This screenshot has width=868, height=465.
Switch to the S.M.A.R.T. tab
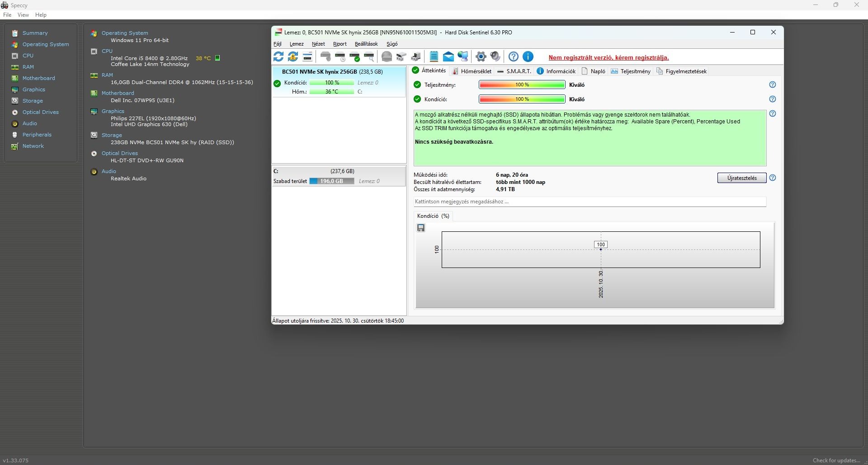pyautogui.click(x=514, y=71)
